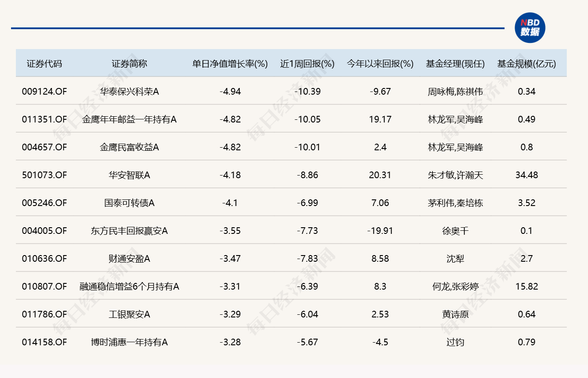This screenshot has width=588, height=378.
Task: Select the 20.31 year-to-date return
Action: (x=380, y=175)
